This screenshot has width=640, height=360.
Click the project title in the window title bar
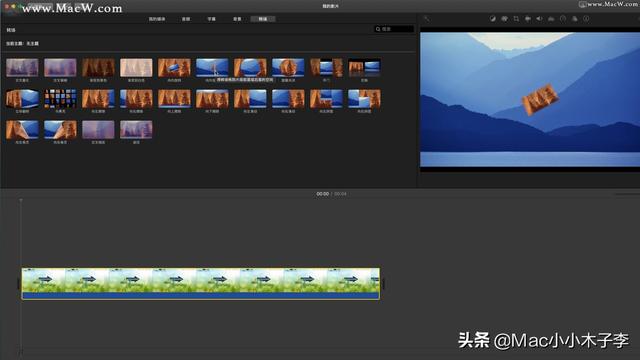pos(331,6)
